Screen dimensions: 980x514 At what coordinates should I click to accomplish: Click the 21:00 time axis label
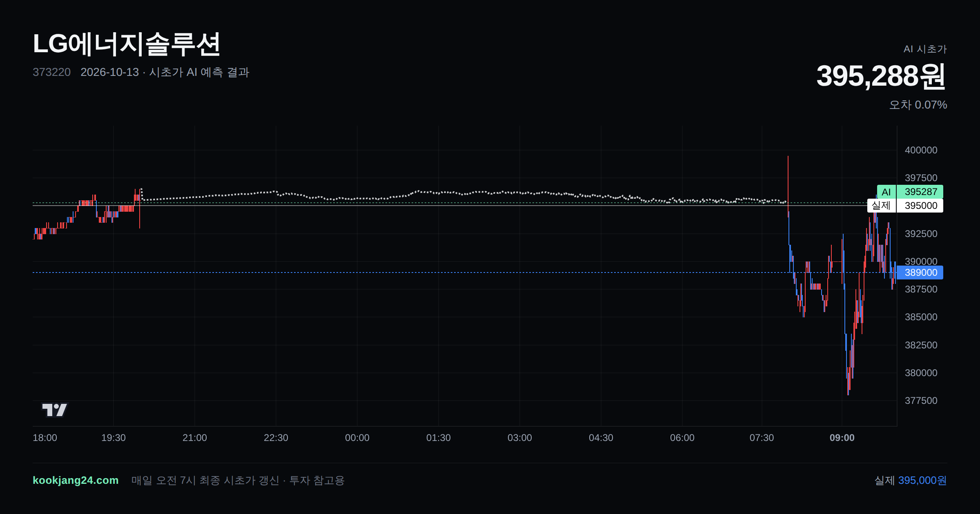click(x=195, y=438)
